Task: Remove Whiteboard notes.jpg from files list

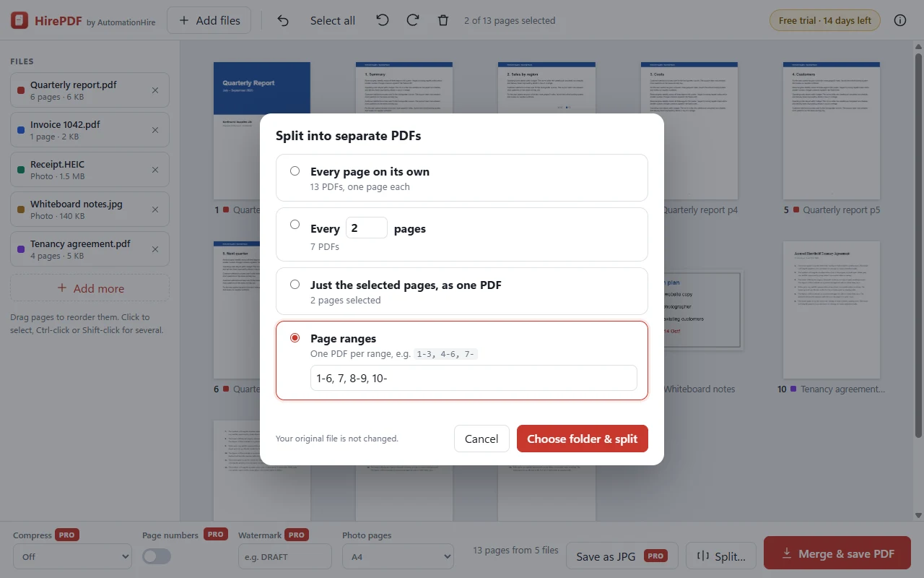Action: tap(155, 210)
